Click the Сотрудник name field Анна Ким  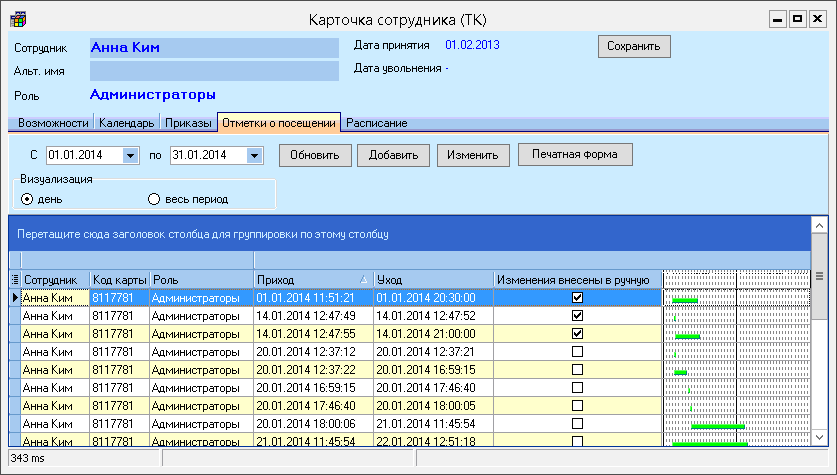click(214, 48)
